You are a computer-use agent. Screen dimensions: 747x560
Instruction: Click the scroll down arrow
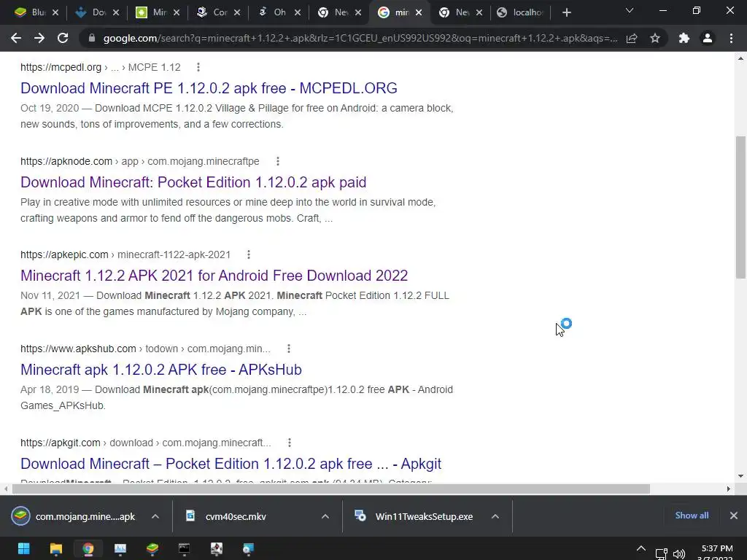tap(740, 475)
